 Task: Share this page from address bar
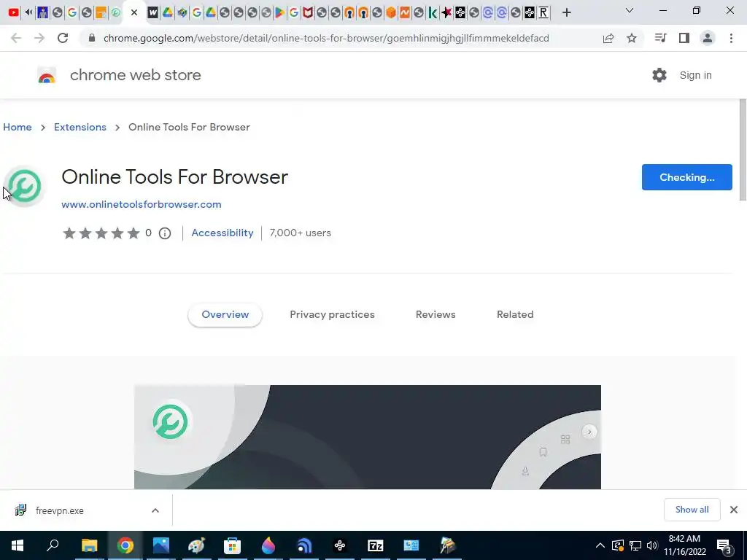(x=608, y=38)
